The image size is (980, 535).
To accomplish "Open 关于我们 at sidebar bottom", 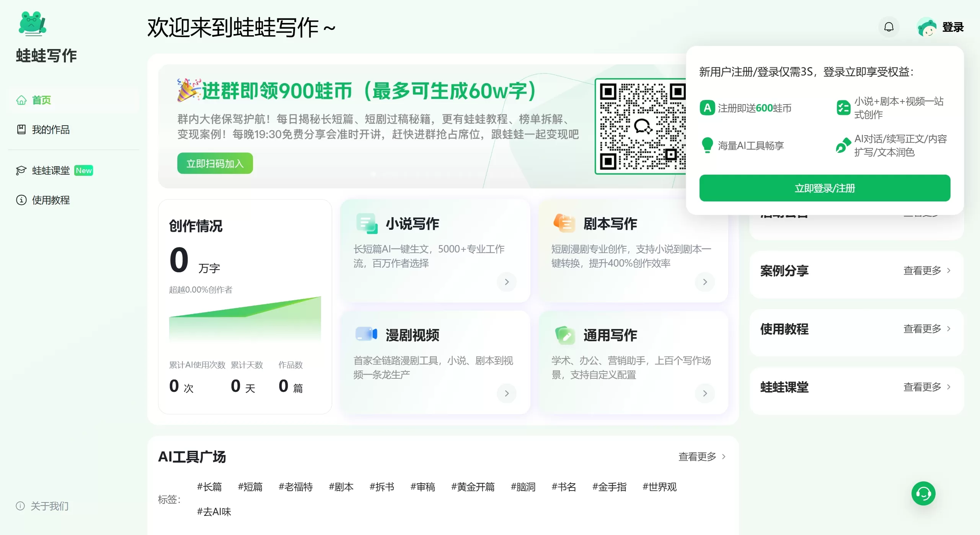I will pos(42,506).
